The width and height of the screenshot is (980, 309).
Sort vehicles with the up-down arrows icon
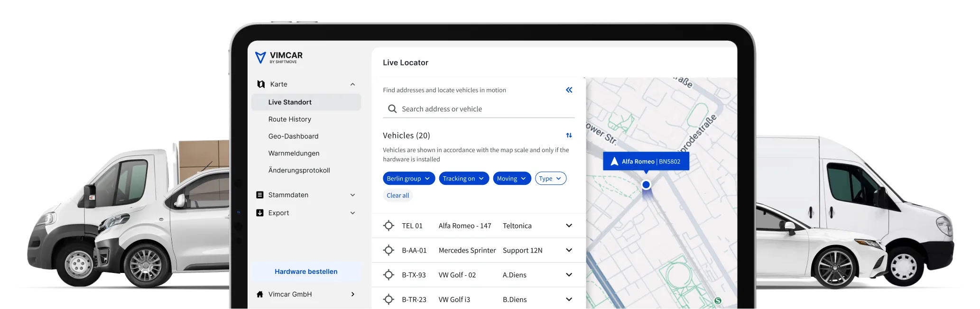[569, 136]
